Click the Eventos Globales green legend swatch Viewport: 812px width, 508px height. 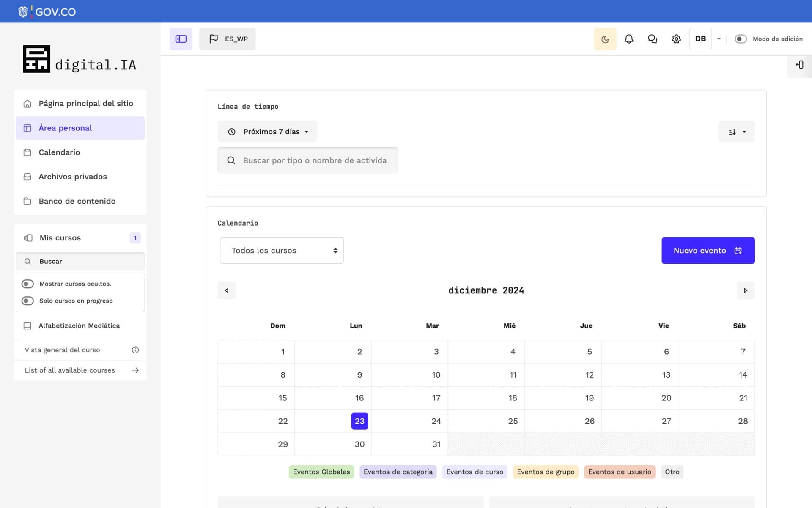pyautogui.click(x=321, y=472)
